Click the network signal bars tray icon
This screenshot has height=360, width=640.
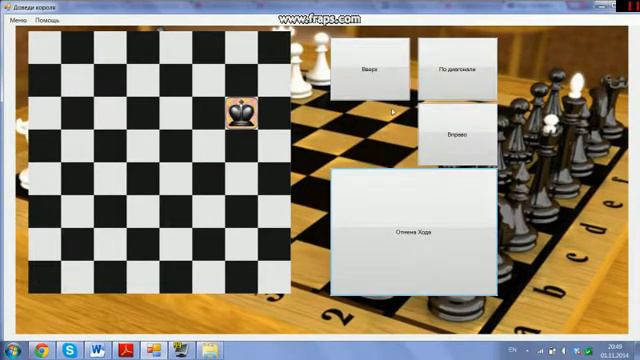point(540,351)
